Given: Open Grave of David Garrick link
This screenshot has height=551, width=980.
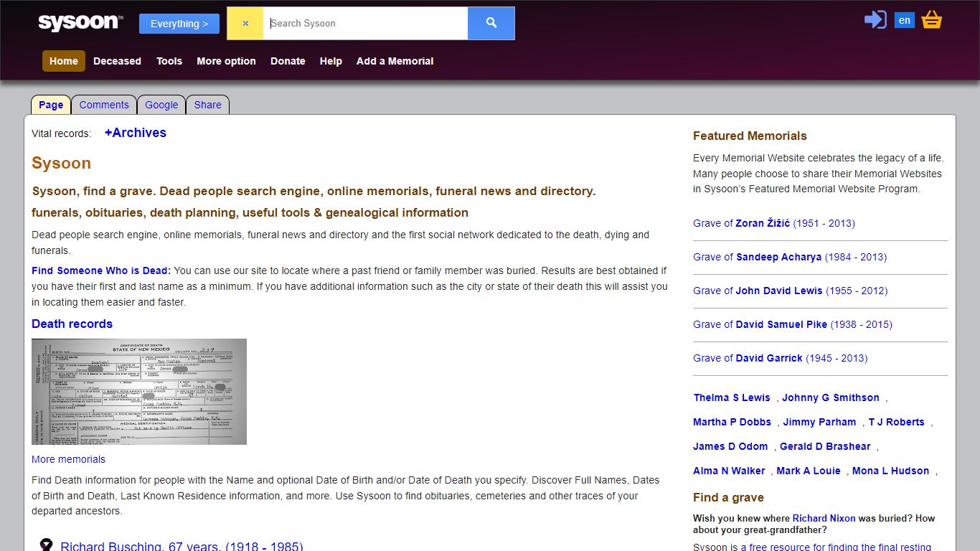Looking at the screenshot, I should click(x=781, y=358).
